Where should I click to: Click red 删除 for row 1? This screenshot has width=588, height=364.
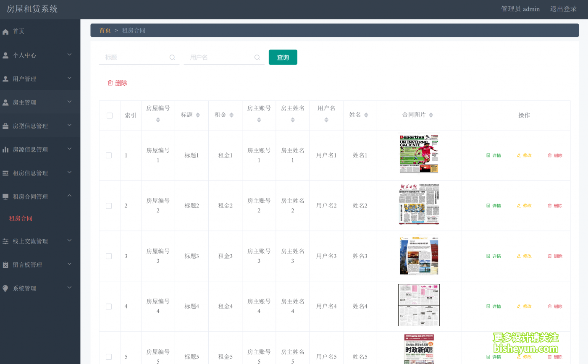555,155
